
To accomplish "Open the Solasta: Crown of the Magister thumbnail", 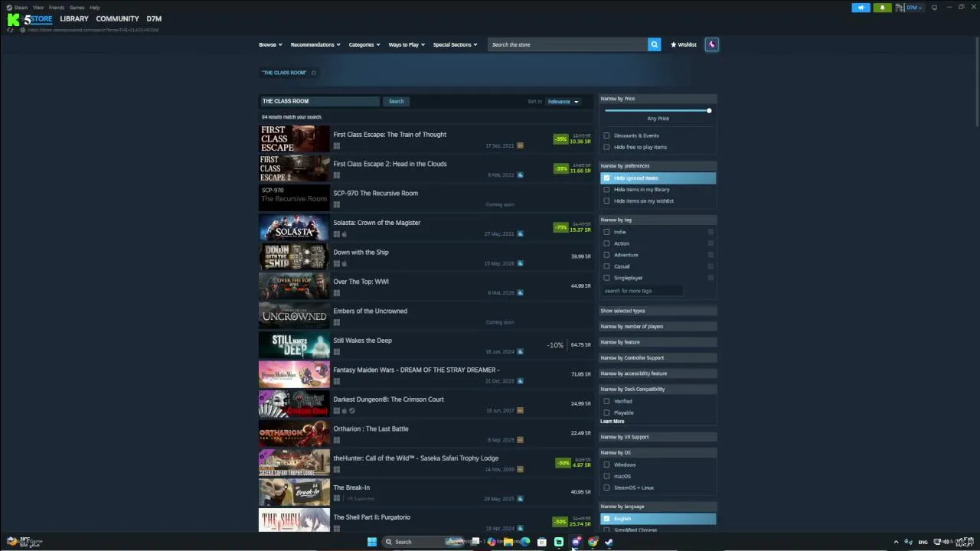I will click(x=294, y=227).
